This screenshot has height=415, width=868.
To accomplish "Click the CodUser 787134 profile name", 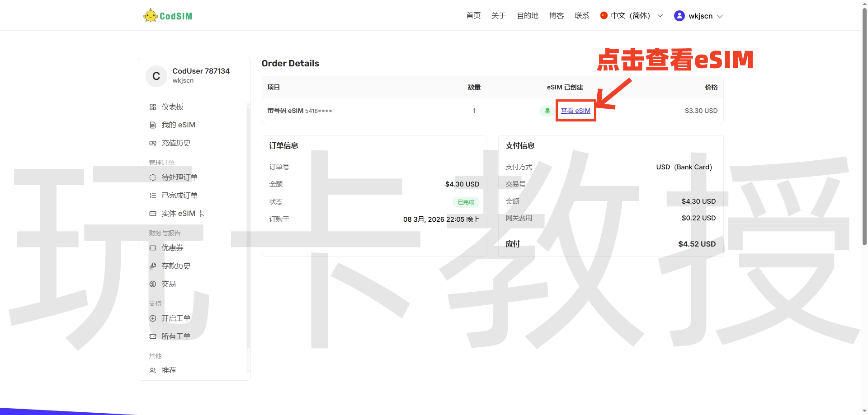I will click(201, 71).
